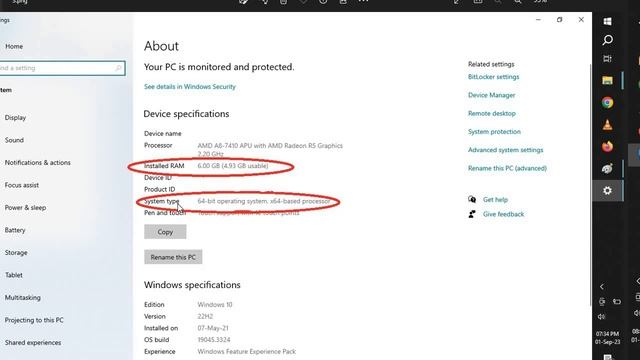Click the magnifier icon in settings search box

tap(118, 68)
